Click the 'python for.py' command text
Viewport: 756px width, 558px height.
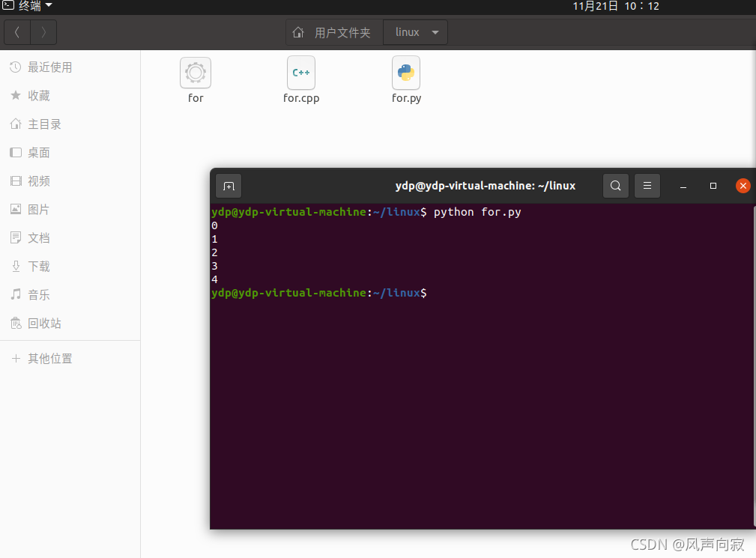pyautogui.click(x=477, y=212)
